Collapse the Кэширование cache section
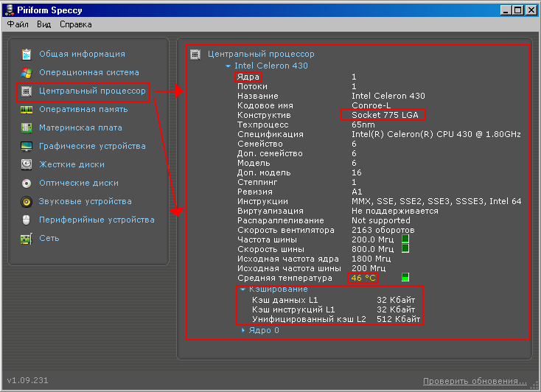Viewport: 541px width, 392px height. [242, 289]
